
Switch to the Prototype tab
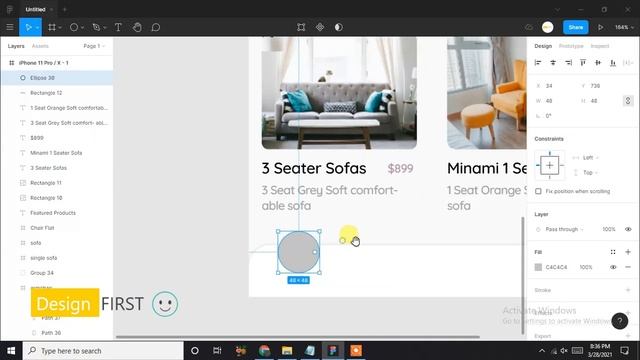pyautogui.click(x=571, y=46)
